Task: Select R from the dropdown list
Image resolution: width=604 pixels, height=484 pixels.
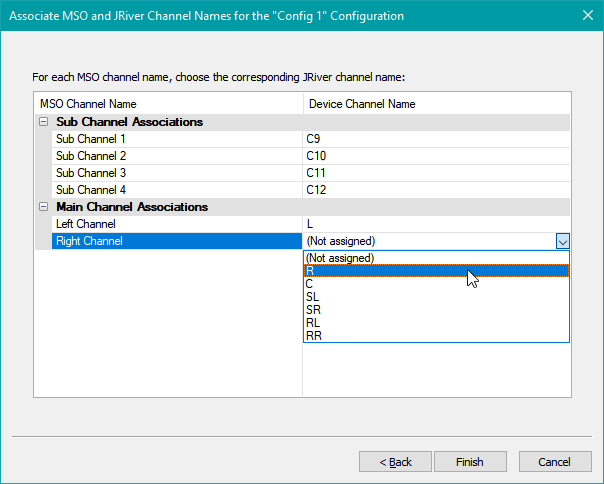Action: [436, 271]
